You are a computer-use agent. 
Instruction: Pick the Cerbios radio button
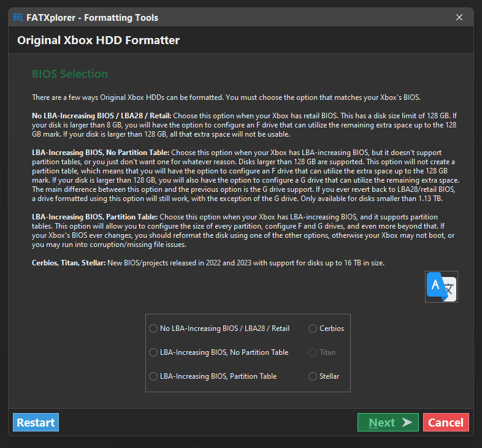[x=326, y=328]
